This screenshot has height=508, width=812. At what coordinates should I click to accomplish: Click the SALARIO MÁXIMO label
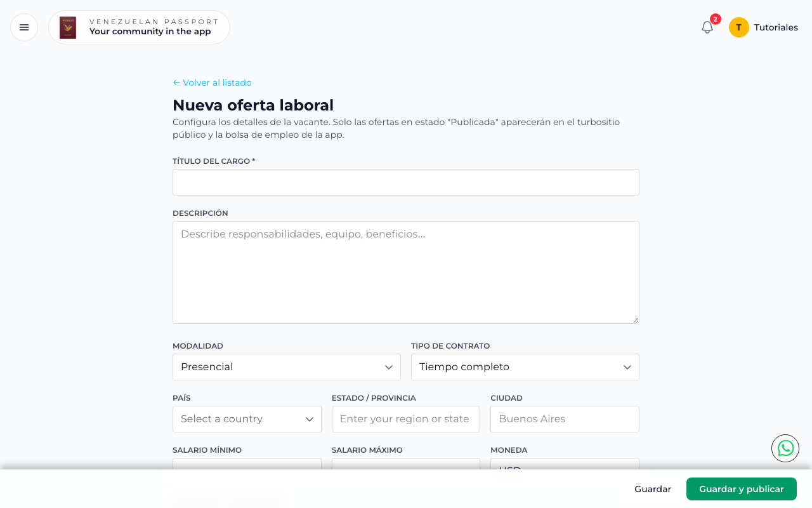point(367,450)
